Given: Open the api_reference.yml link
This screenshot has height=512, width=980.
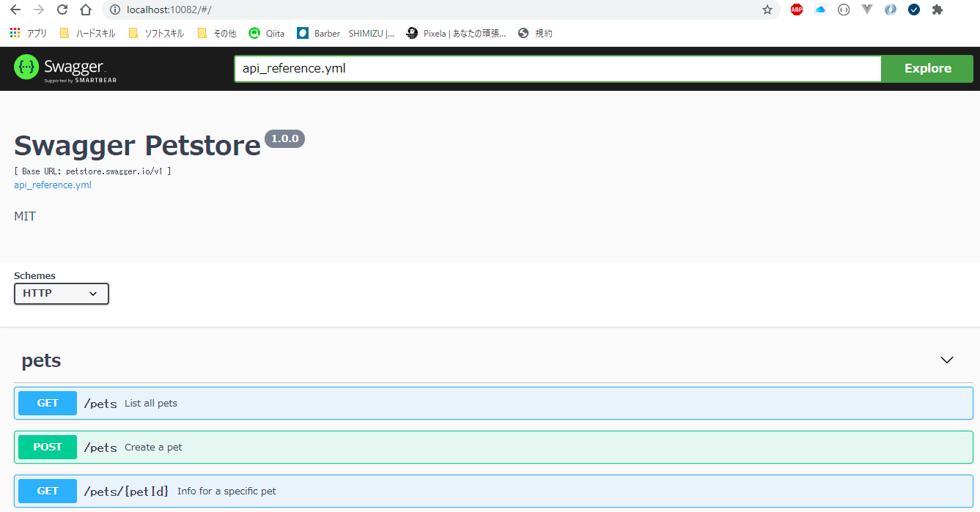Looking at the screenshot, I should tap(52, 185).
